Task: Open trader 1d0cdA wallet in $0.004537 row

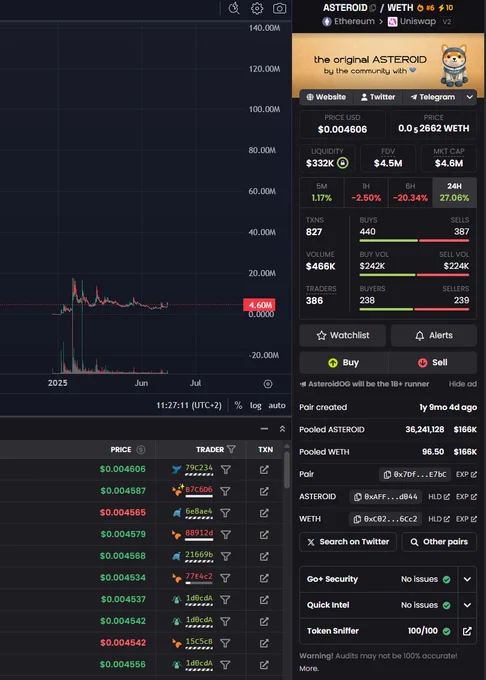Action: point(199,598)
